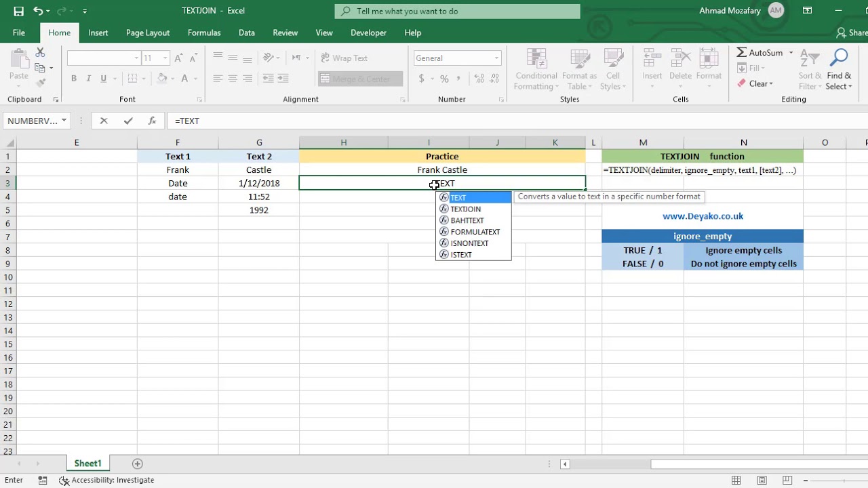Undo the last action
The image size is (868, 488).
(38, 11)
